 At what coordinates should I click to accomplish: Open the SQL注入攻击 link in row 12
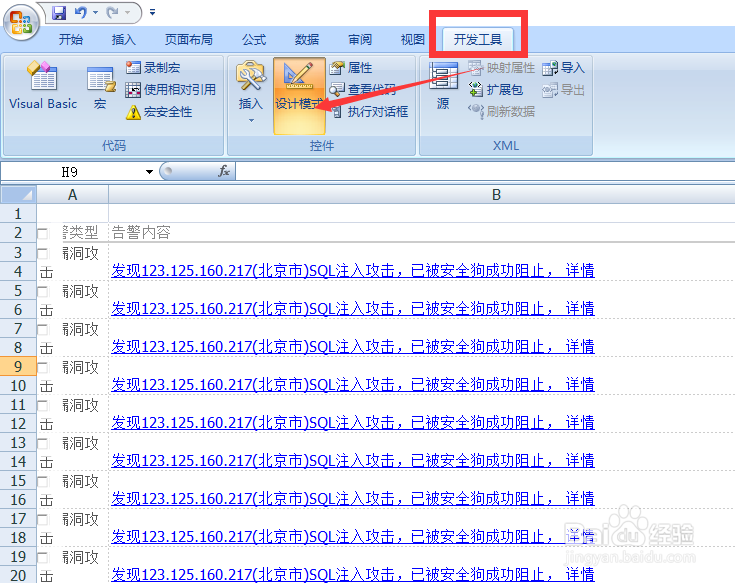353,422
